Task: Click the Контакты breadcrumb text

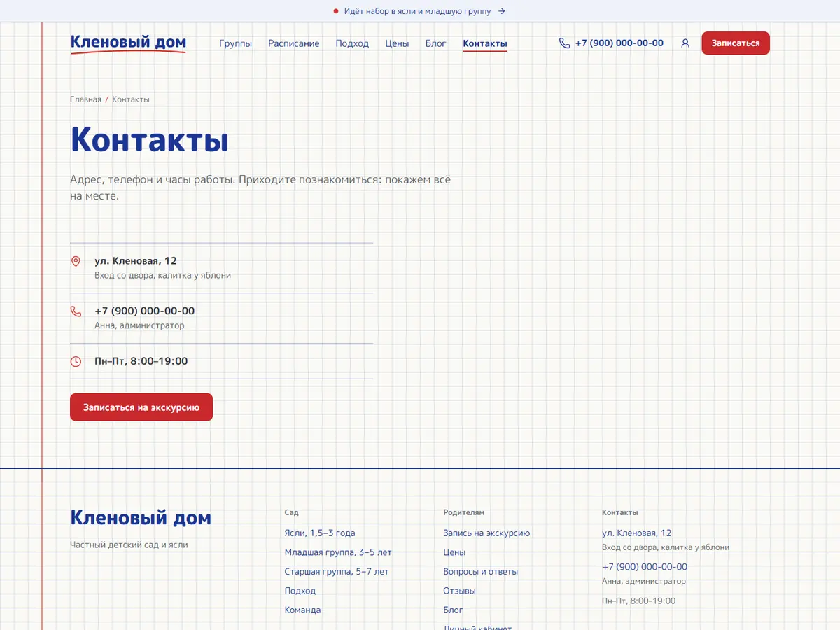Action: point(131,99)
